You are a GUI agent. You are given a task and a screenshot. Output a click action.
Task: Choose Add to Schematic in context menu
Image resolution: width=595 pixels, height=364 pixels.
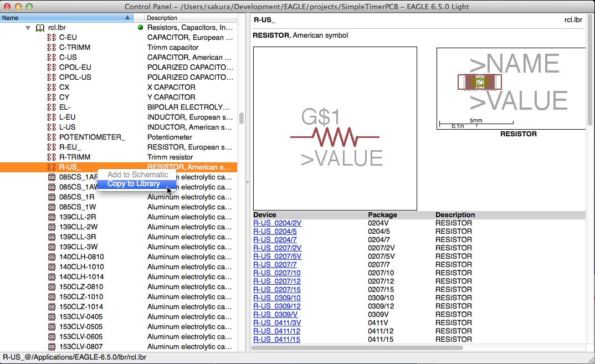(x=137, y=175)
